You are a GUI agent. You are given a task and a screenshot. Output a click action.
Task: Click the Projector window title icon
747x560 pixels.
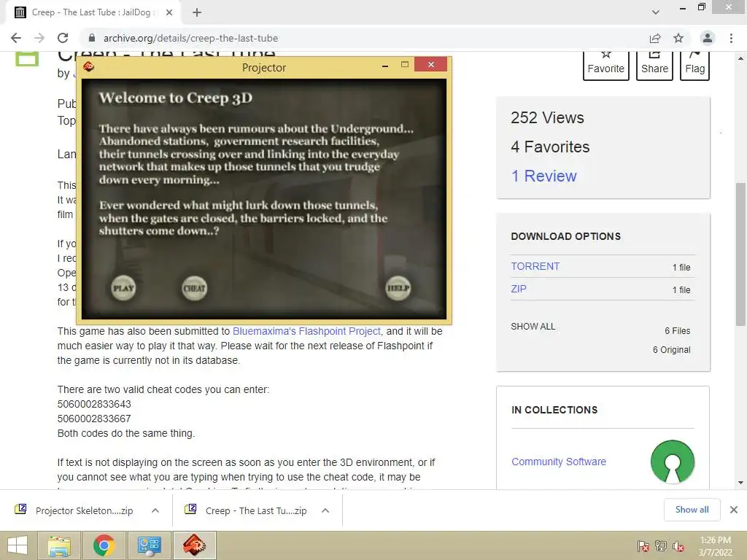pyautogui.click(x=88, y=66)
